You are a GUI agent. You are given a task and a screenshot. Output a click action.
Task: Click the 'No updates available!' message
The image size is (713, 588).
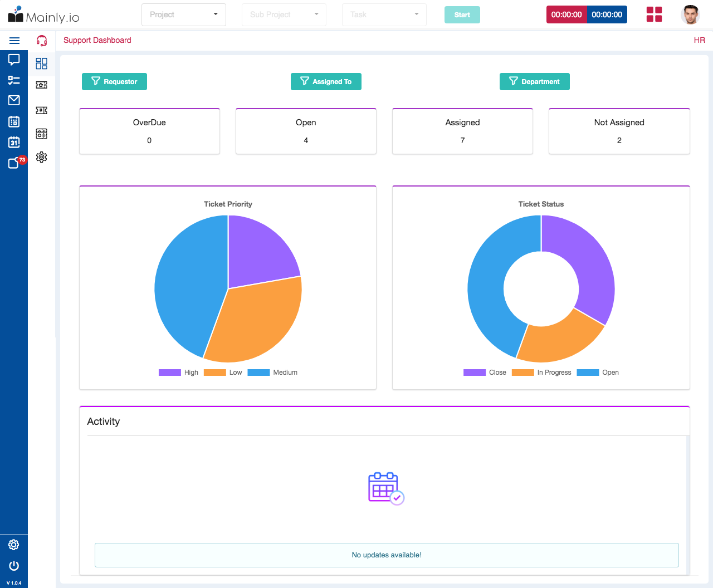pyautogui.click(x=387, y=555)
